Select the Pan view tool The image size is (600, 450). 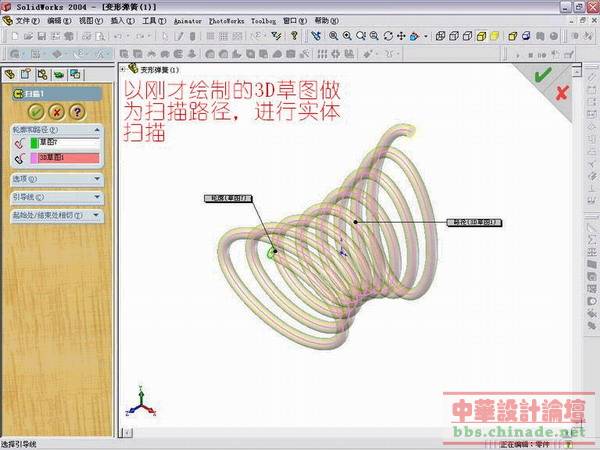click(x=401, y=36)
